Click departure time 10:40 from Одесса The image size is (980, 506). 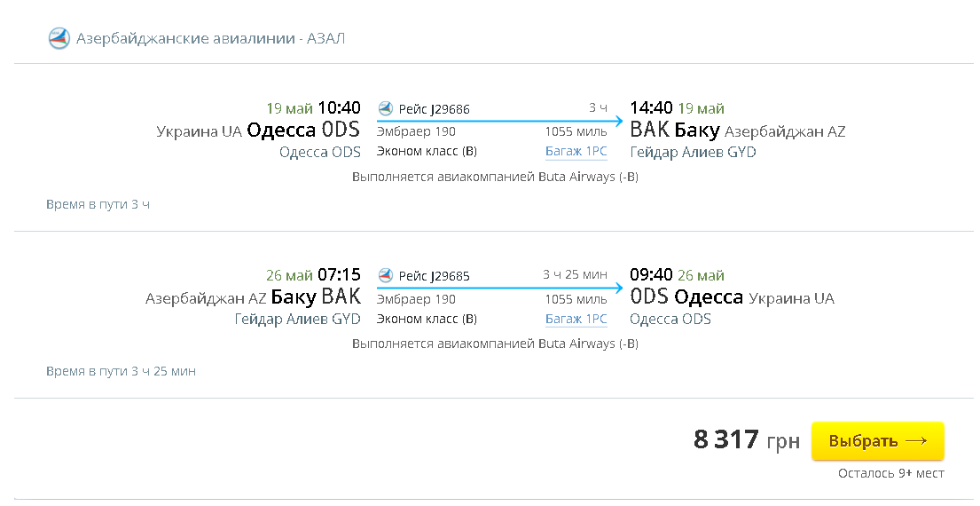(x=339, y=108)
